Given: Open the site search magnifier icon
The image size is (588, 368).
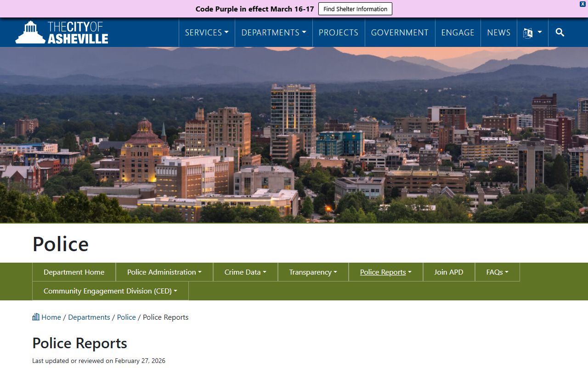Looking at the screenshot, I should [560, 32].
